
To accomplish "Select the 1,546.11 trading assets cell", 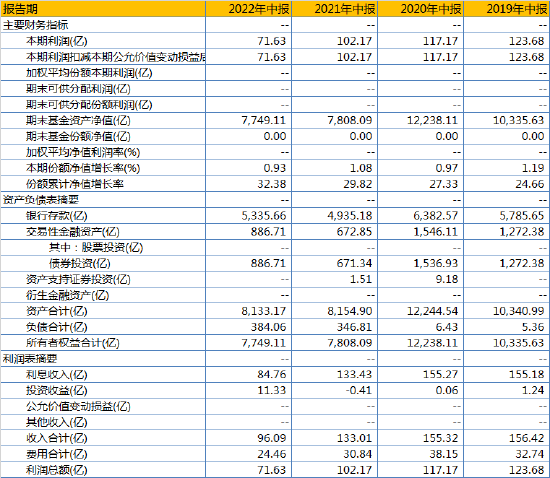I will tap(421, 231).
